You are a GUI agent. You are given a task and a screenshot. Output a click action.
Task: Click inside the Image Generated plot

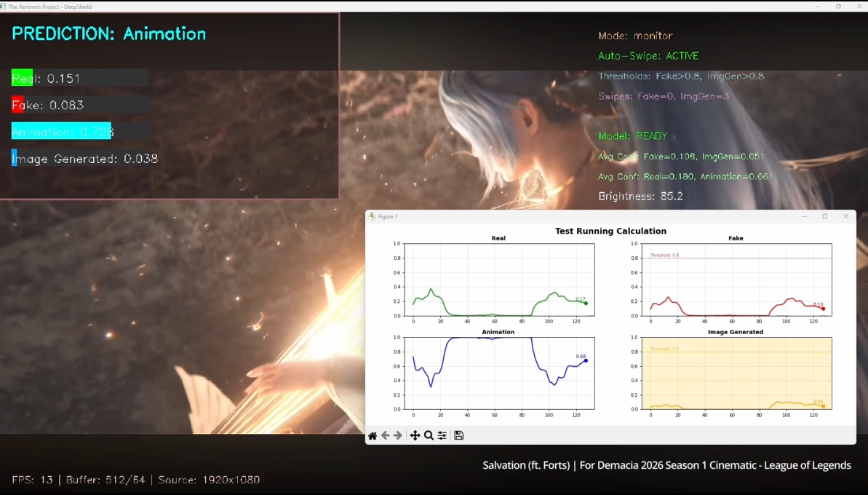[736, 373]
